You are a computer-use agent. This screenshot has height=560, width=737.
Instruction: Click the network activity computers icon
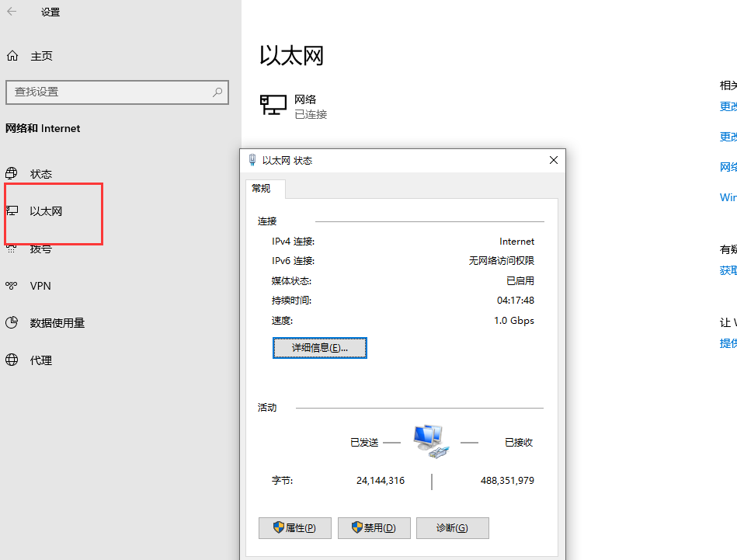pyautogui.click(x=431, y=441)
